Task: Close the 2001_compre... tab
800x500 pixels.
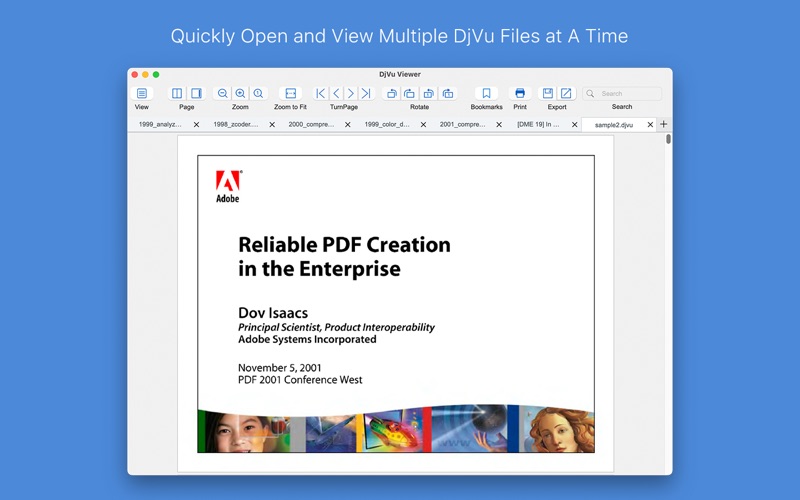Action: [499, 124]
